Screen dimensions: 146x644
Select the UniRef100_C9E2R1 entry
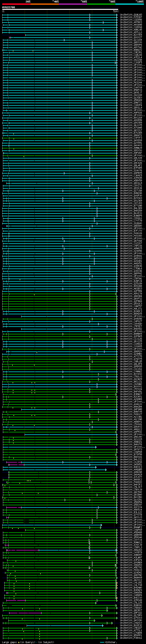pos(131,52)
